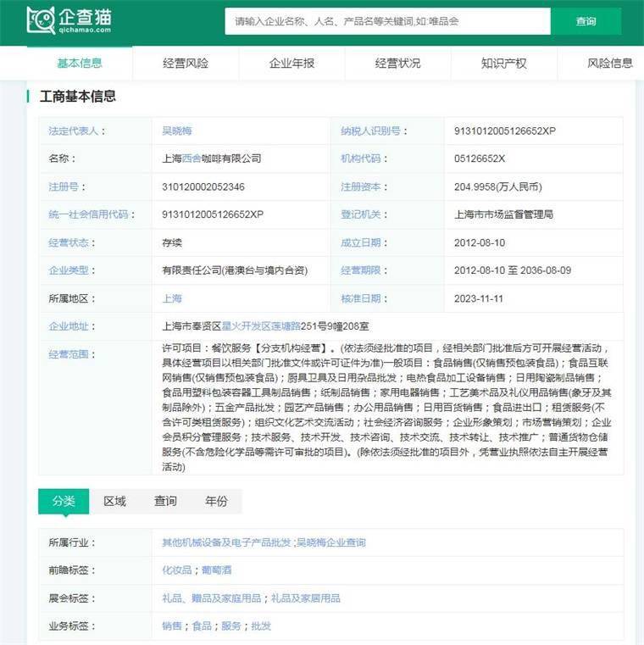Click the 西舍 link in company name
Image resolution: width=644 pixels, height=645 pixels.
pyautogui.click(x=192, y=158)
